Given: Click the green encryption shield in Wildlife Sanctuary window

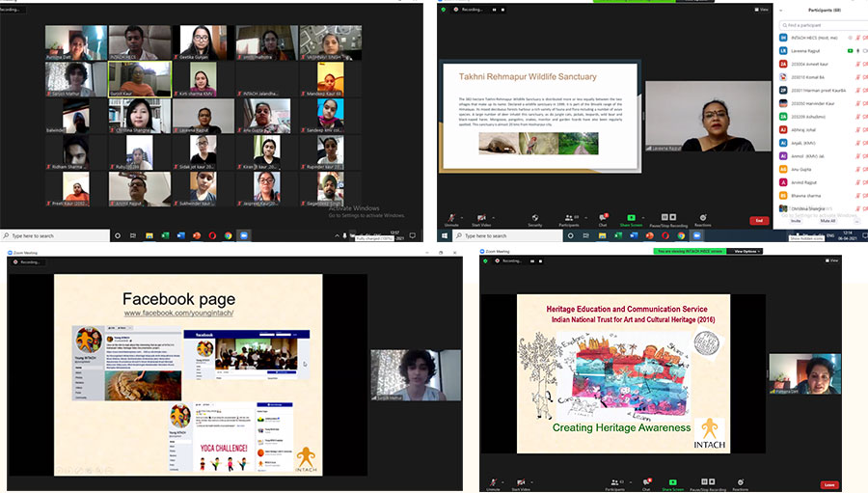Looking at the screenshot, I should click(x=444, y=10).
